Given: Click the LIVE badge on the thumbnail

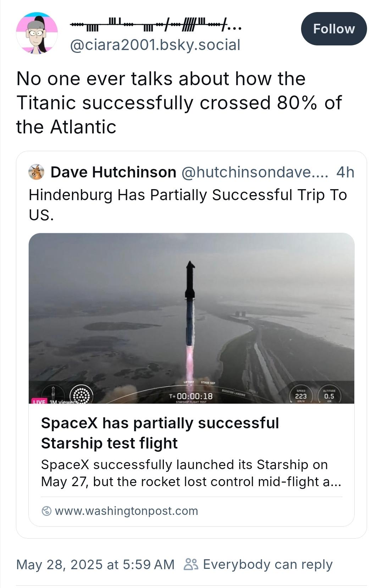Looking at the screenshot, I should click(39, 401).
